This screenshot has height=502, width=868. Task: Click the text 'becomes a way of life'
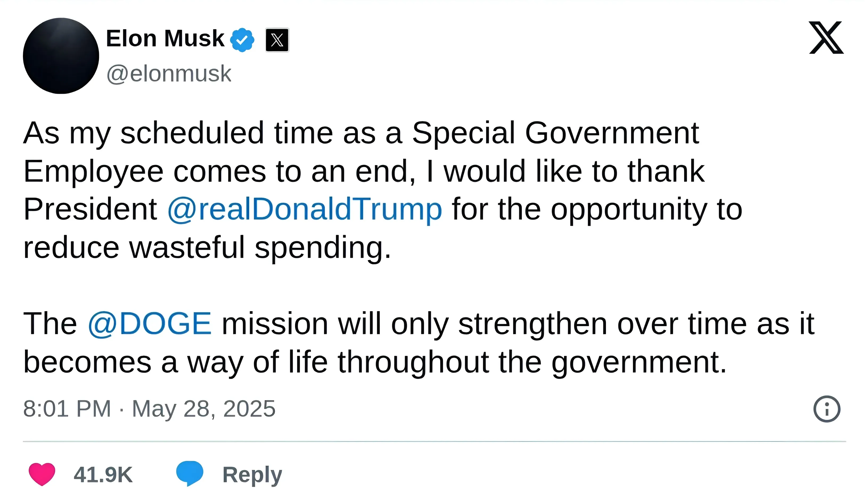[x=175, y=362]
